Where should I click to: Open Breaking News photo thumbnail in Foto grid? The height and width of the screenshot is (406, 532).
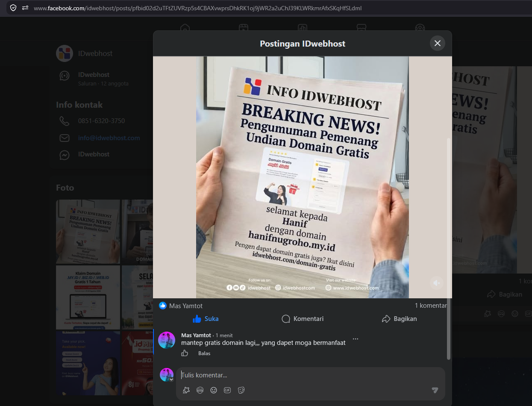click(x=88, y=232)
